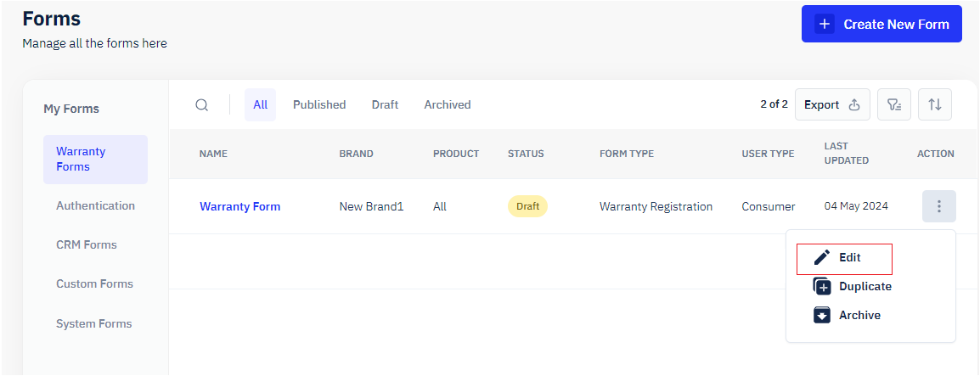
Task: Select the All tab
Action: coord(260,105)
